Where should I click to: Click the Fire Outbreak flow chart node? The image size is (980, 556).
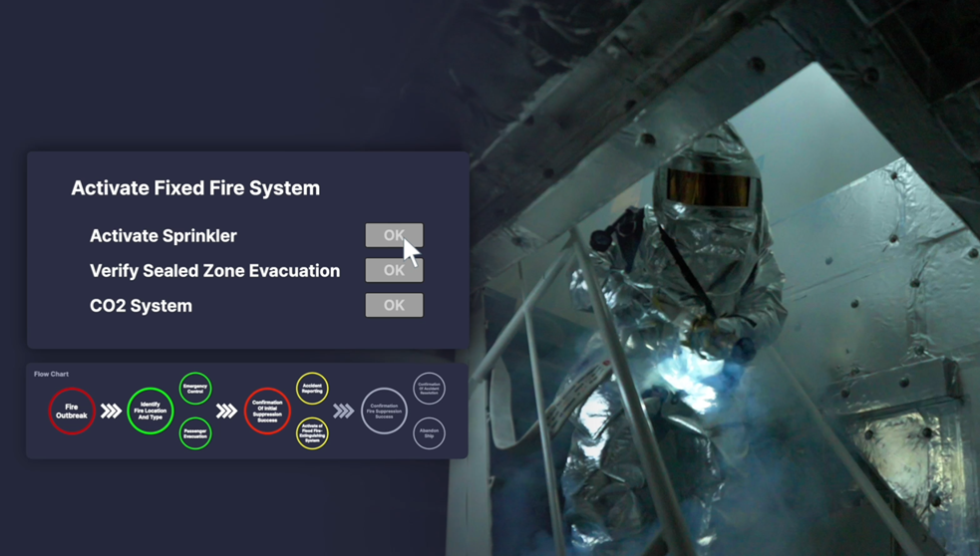72,411
